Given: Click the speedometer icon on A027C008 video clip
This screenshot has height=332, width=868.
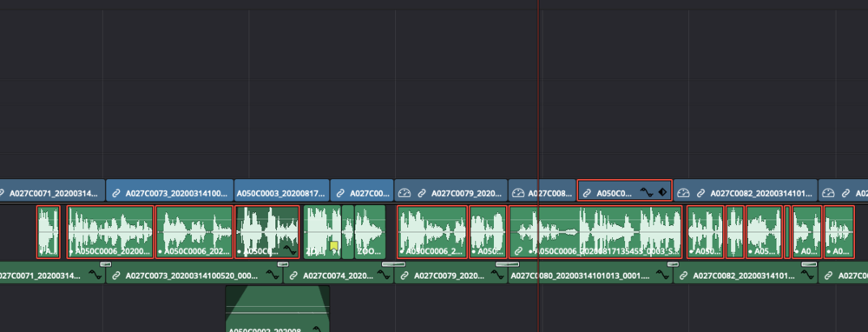Looking at the screenshot, I should pyautogui.click(x=517, y=194).
